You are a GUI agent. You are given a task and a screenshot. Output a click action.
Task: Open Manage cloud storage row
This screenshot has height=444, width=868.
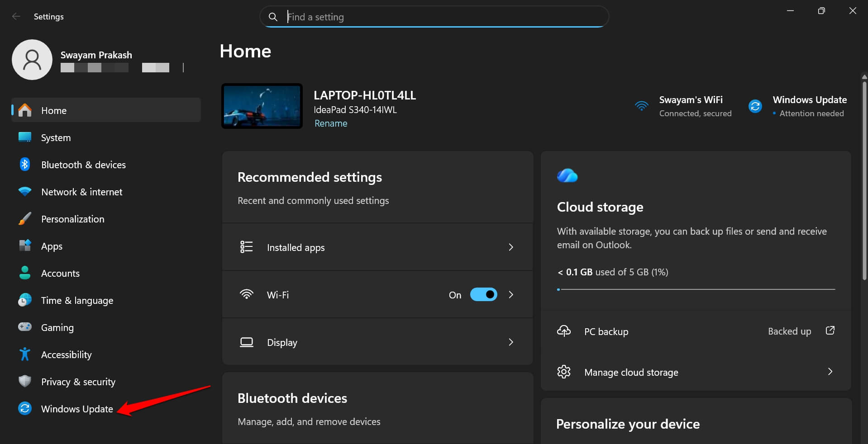696,372
